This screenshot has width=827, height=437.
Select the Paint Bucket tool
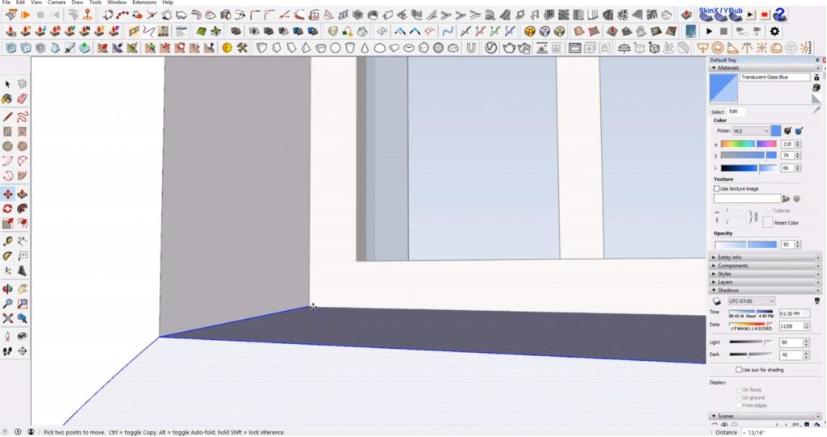7,99
